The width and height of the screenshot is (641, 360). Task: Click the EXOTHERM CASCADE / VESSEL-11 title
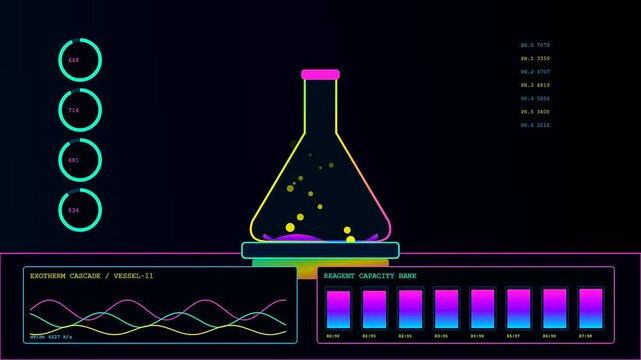[92, 276]
